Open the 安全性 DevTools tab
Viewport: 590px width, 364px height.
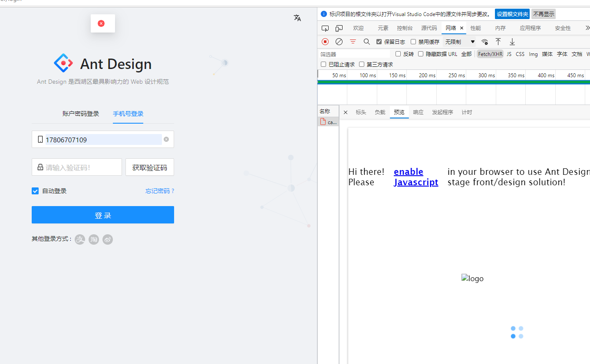pos(563,28)
